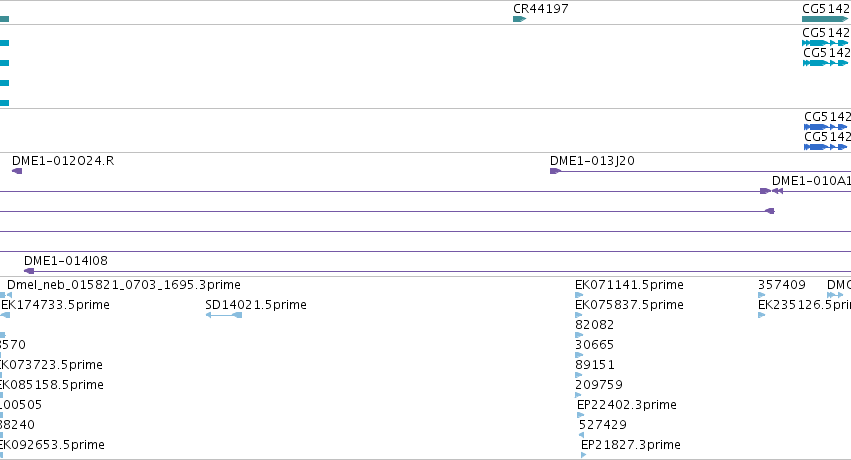Click the 89151 feature label
Viewport: 851px width, 460px height.
[x=595, y=365]
